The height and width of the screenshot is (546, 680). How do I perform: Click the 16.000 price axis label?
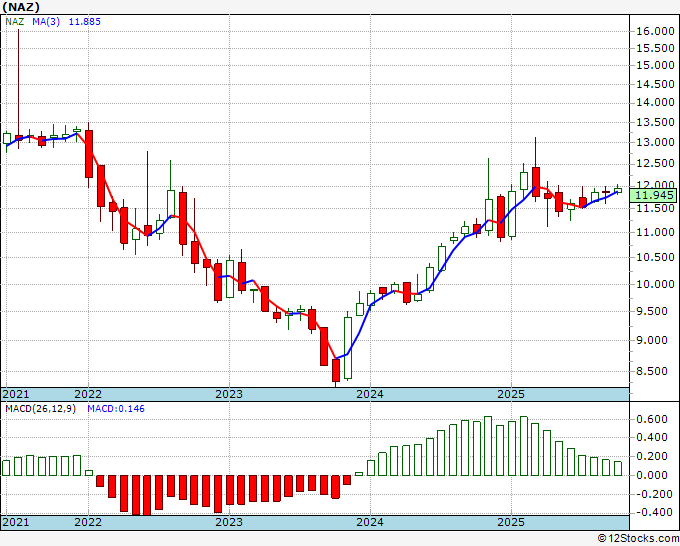(x=655, y=31)
